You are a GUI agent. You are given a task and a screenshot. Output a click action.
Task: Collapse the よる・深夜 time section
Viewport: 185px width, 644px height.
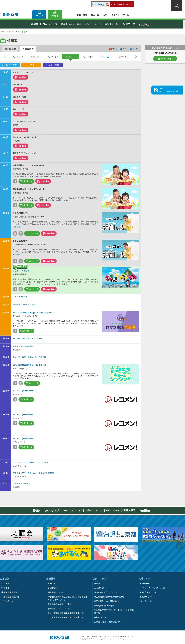point(52,65)
